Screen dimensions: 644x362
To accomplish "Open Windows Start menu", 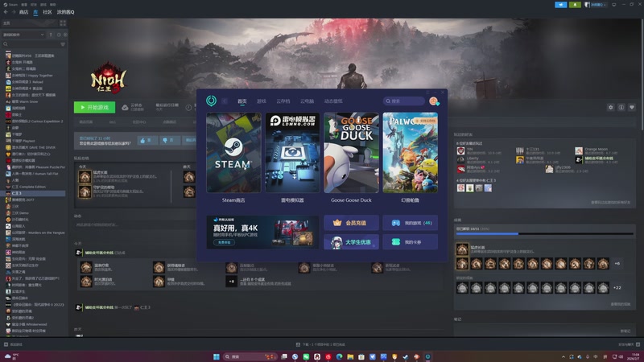I will [216, 356].
